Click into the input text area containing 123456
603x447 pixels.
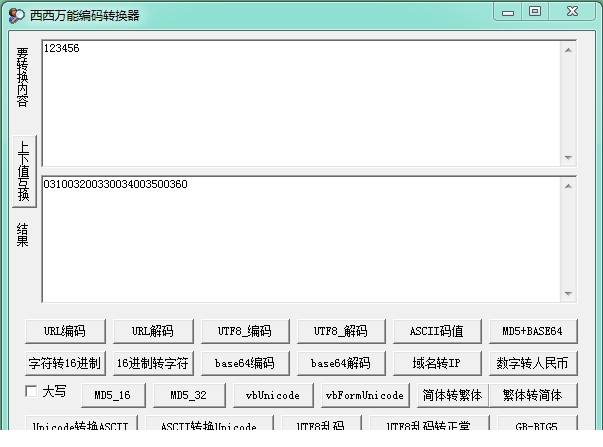click(301, 103)
